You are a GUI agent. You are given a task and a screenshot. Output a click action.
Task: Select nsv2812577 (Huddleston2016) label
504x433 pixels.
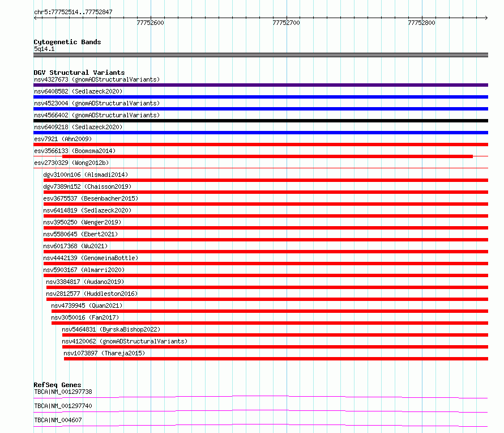pos(92,294)
